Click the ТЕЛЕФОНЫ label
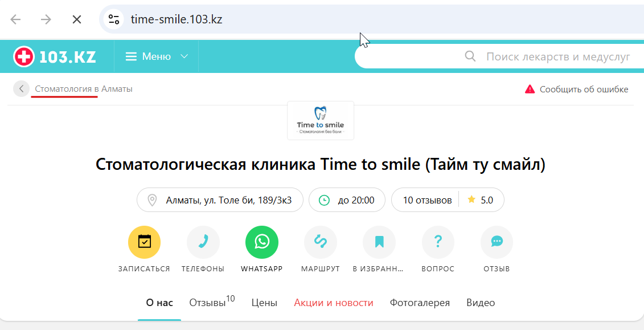 (203, 269)
